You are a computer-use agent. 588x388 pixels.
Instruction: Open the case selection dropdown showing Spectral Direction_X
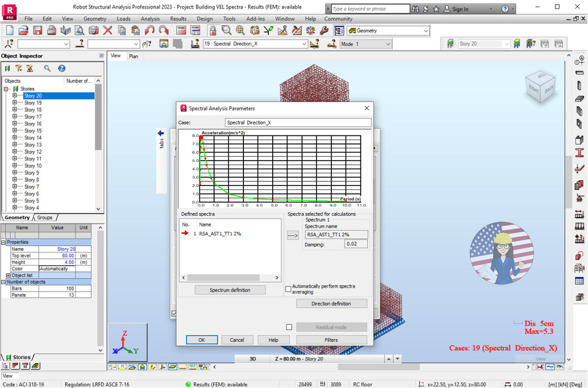(x=305, y=44)
